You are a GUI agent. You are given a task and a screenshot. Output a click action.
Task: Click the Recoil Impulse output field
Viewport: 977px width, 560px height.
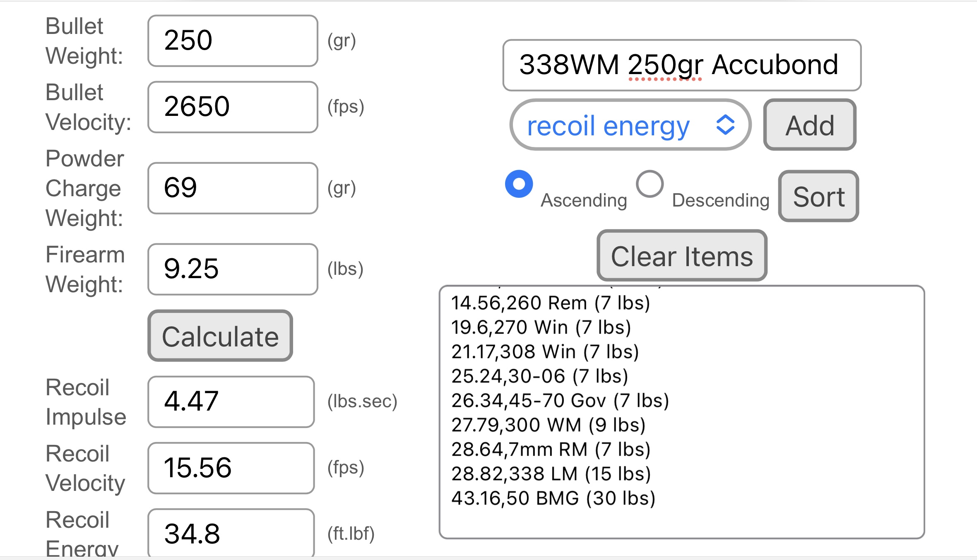231,401
